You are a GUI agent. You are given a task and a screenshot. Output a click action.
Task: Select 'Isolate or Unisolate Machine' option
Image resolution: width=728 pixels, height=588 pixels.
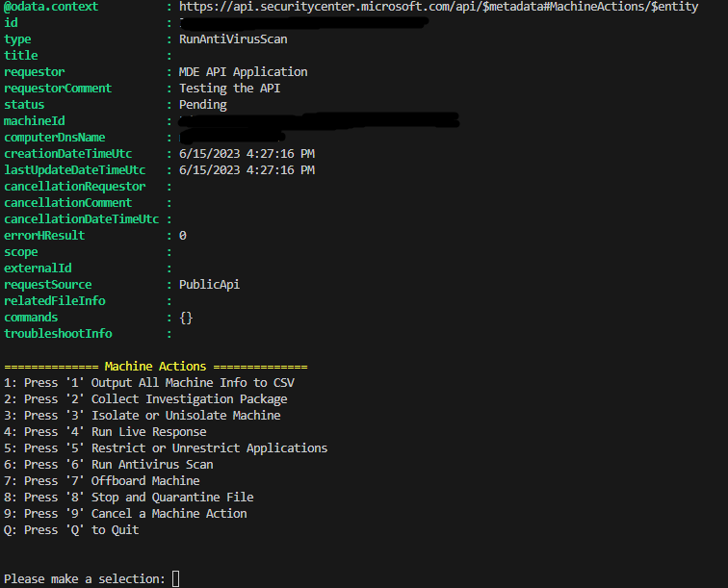pos(143,416)
